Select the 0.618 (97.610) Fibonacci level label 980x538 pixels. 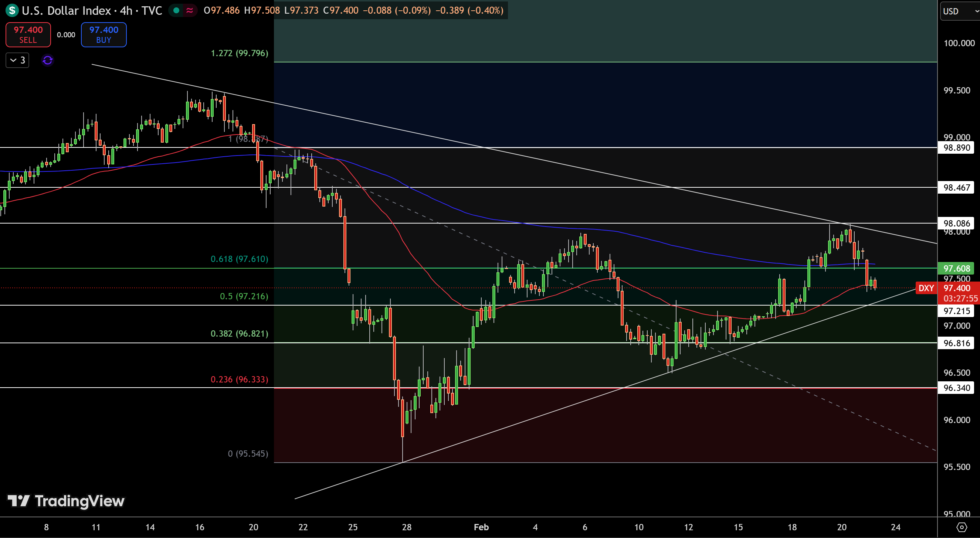click(x=239, y=259)
